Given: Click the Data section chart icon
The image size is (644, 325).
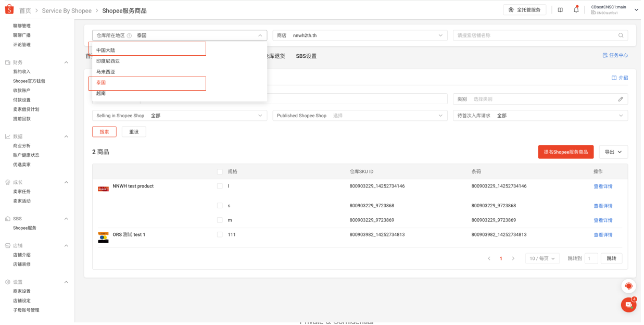Looking at the screenshot, I should 8,136.
